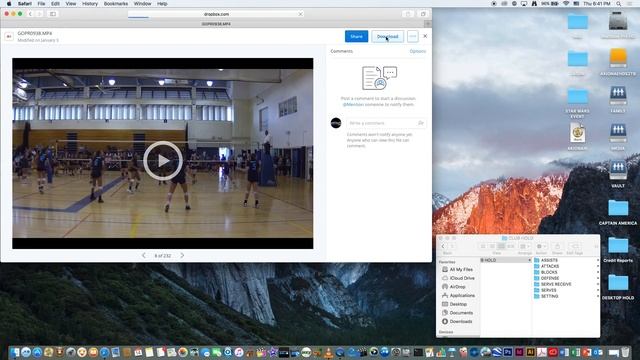The width and height of the screenshot is (640, 360).
Task: Close the Dropbox file preview
Action: pyautogui.click(x=425, y=36)
